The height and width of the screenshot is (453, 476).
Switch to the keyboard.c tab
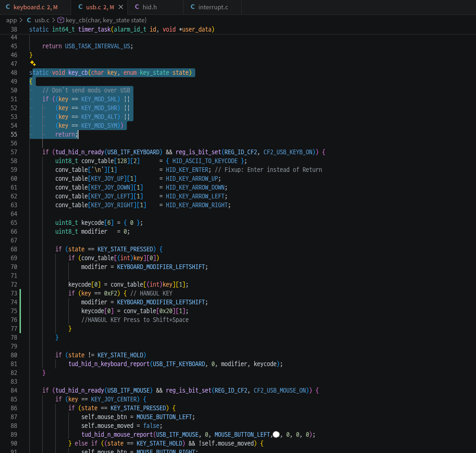pos(35,7)
